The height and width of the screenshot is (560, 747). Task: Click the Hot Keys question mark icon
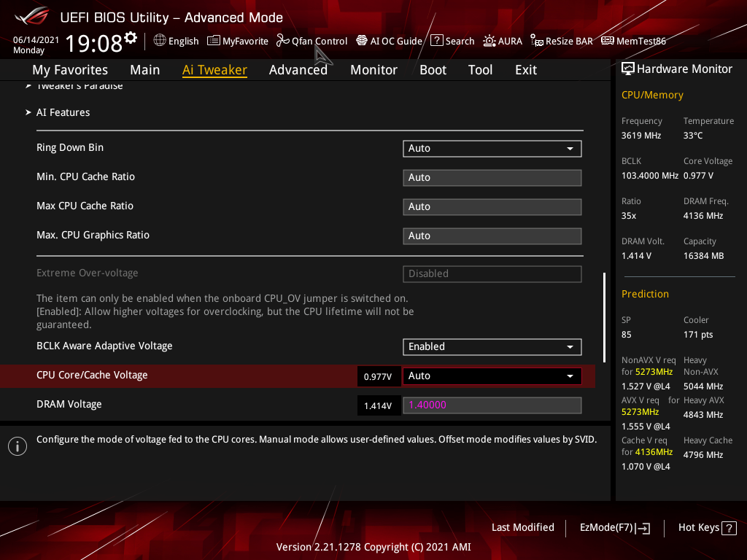pyautogui.click(x=729, y=528)
